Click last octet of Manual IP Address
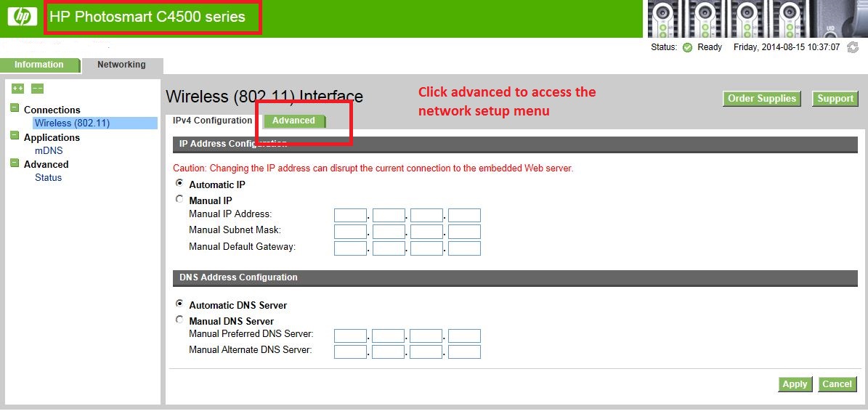The height and width of the screenshot is (414, 868). pos(464,216)
